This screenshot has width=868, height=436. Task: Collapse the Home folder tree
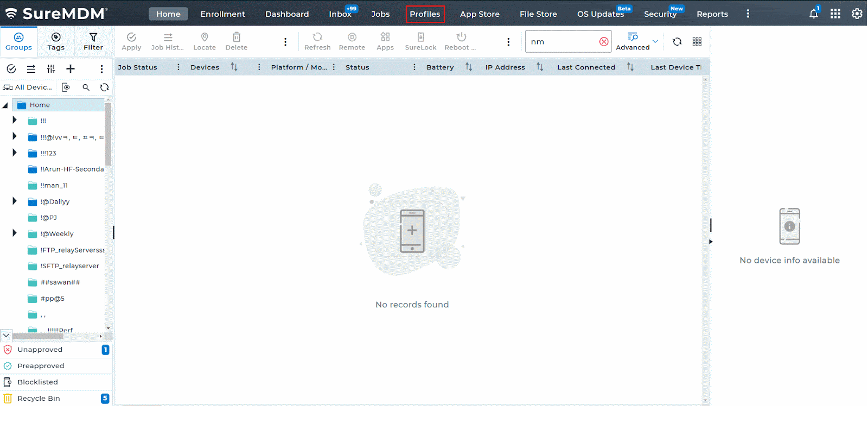click(x=5, y=105)
